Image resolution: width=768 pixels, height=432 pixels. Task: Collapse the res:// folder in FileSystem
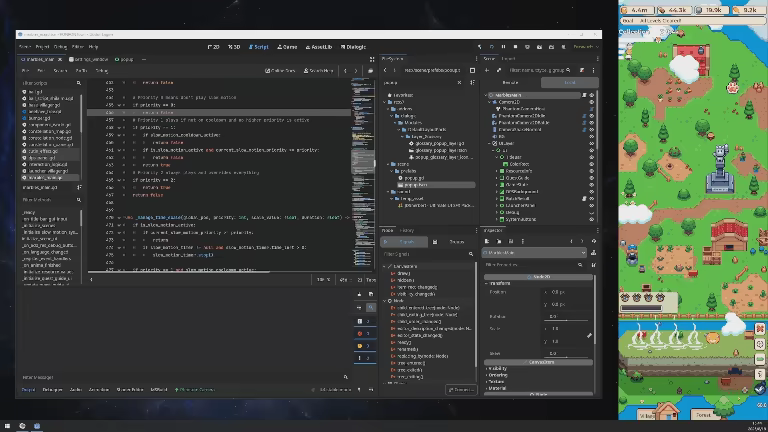(385, 102)
